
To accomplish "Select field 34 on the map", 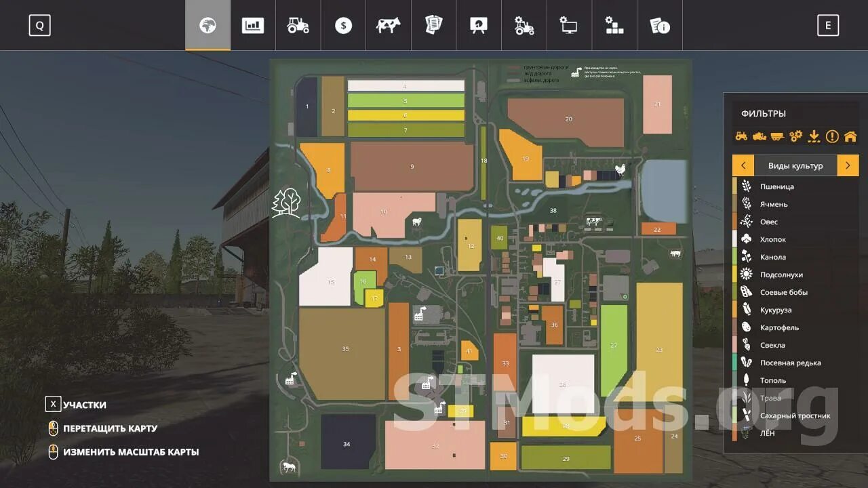I will (x=348, y=442).
